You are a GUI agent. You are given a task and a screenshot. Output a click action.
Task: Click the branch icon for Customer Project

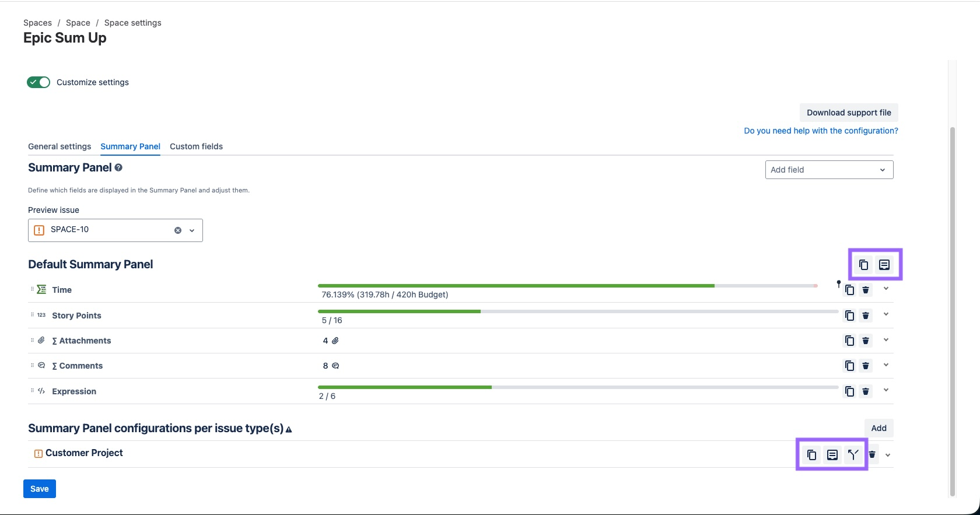point(853,455)
